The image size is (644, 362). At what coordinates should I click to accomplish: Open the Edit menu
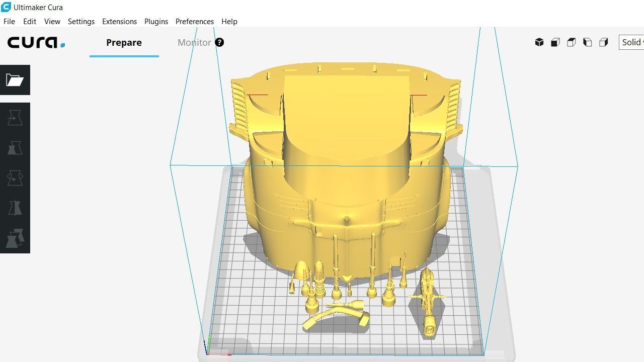(x=30, y=22)
